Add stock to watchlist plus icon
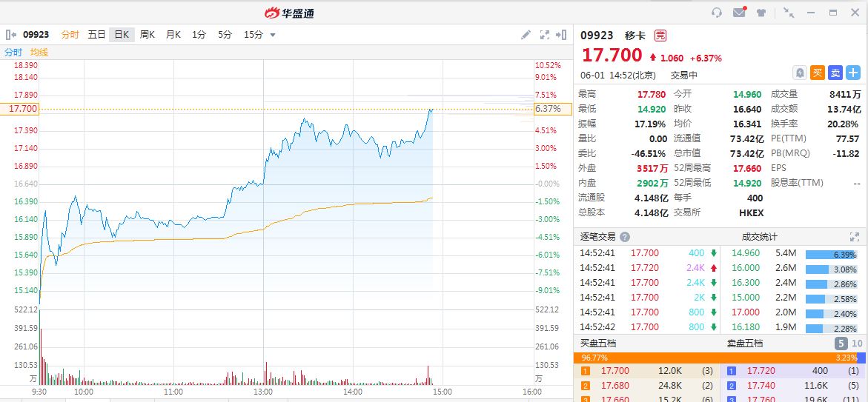The width and height of the screenshot is (868, 402). [854, 73]
